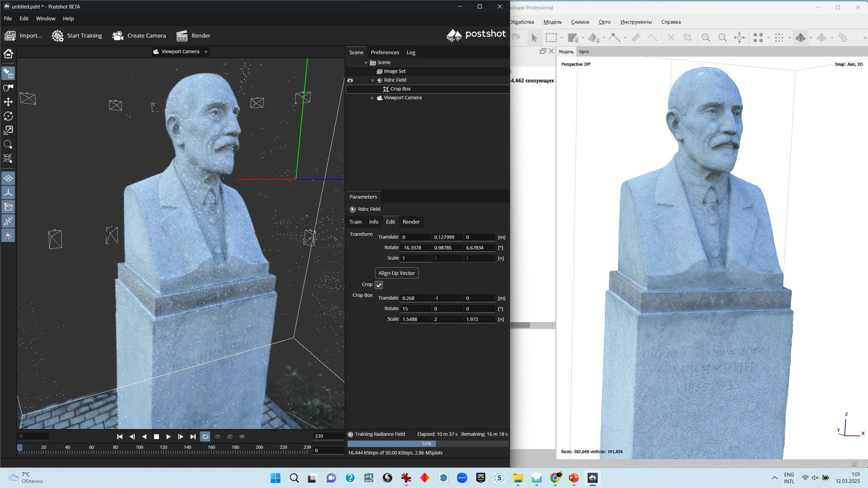
Task: Click the Import toolbar icon
Action: 10,36
